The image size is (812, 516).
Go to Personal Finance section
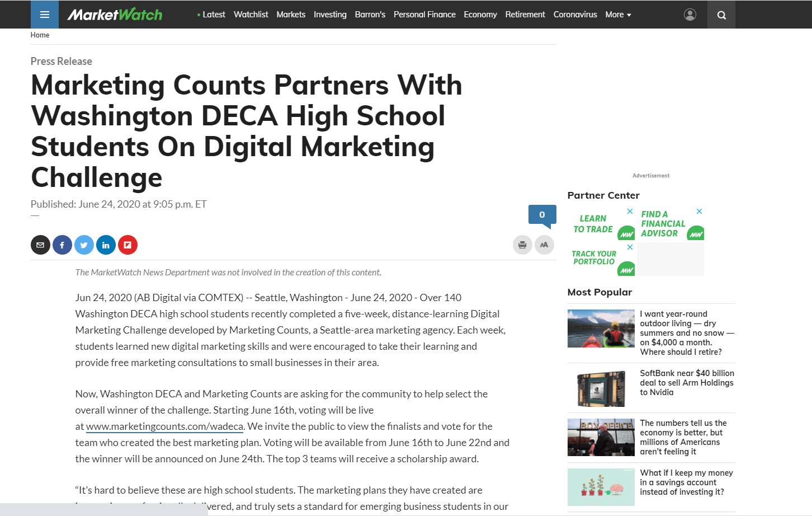[424, 15]
